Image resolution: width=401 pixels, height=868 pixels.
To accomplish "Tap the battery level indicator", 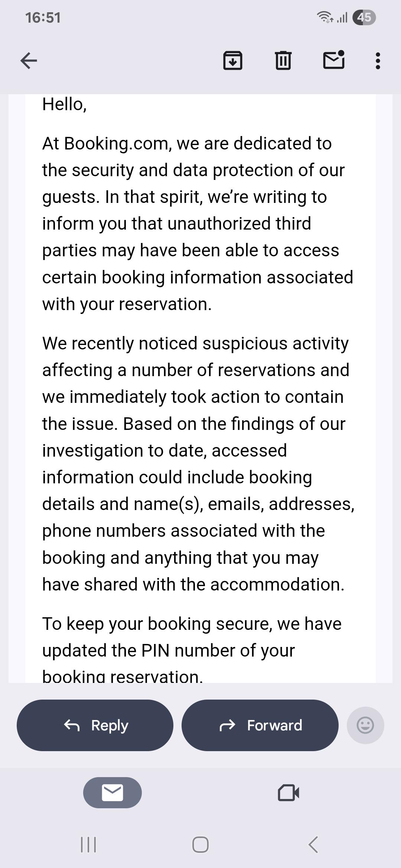I will (364, 17).
